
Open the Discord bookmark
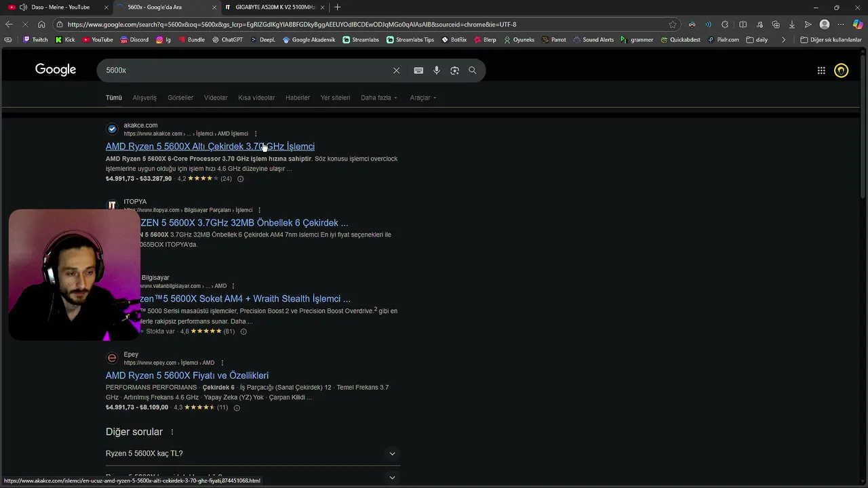tap(134, 40)
